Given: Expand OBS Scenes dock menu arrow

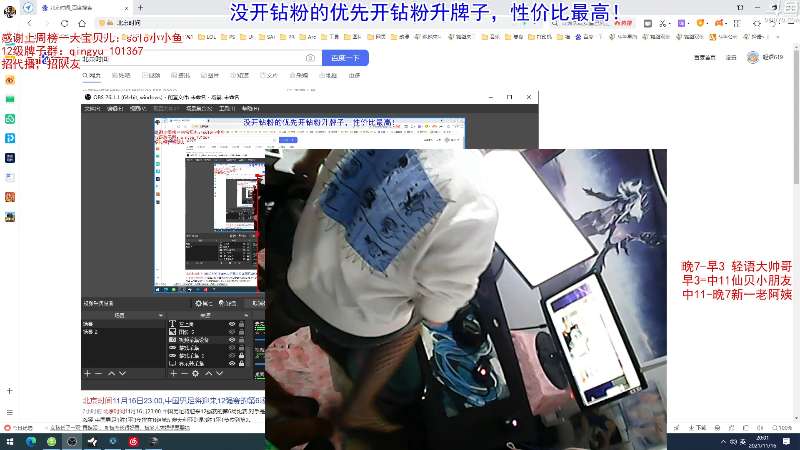Looking at the screenshot, I should pos(161,315).
